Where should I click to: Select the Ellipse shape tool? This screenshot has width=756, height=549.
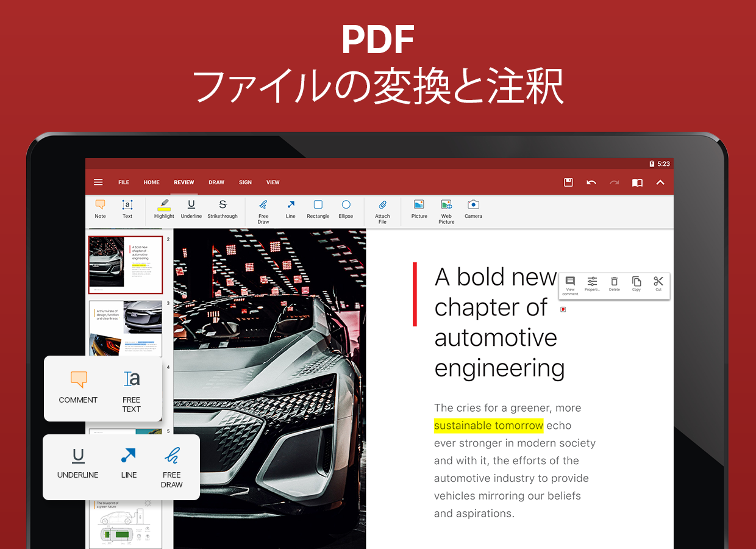point(346,209)
